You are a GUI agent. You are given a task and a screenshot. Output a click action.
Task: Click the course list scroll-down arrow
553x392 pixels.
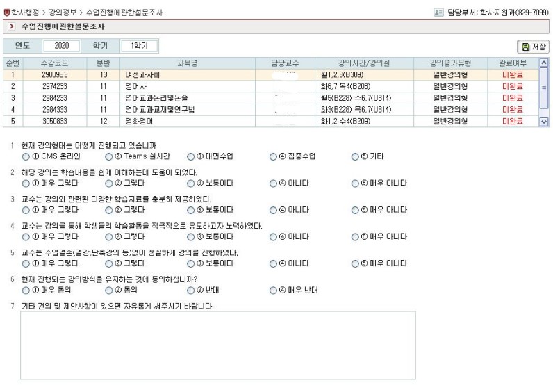click(x=543, y=121)
